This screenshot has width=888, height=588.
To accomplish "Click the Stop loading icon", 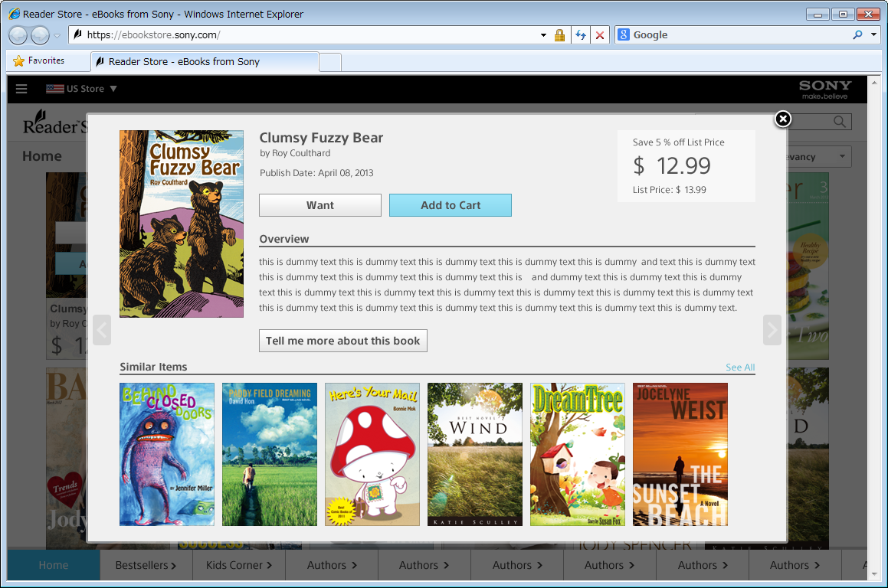I will coord(600,35).
